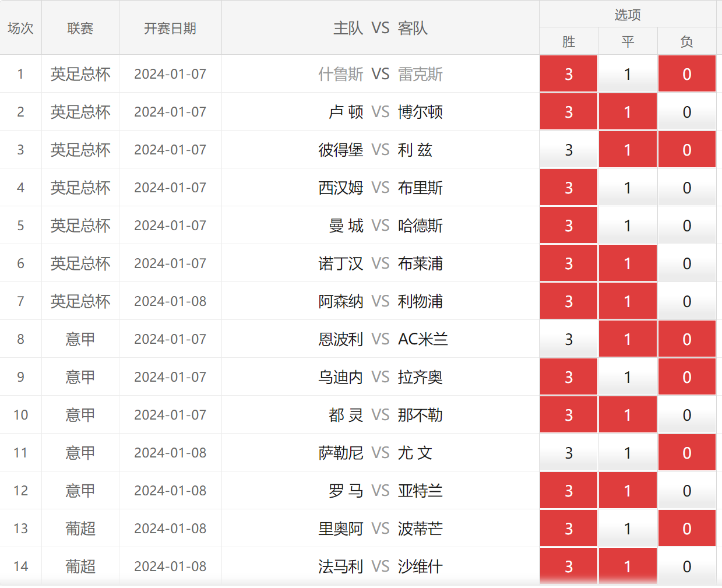The height and width of the screenshot is (588, 722).
Task: Select draw option 1 for 曼城 VS 哈德斯
Action: pos(628,226)
